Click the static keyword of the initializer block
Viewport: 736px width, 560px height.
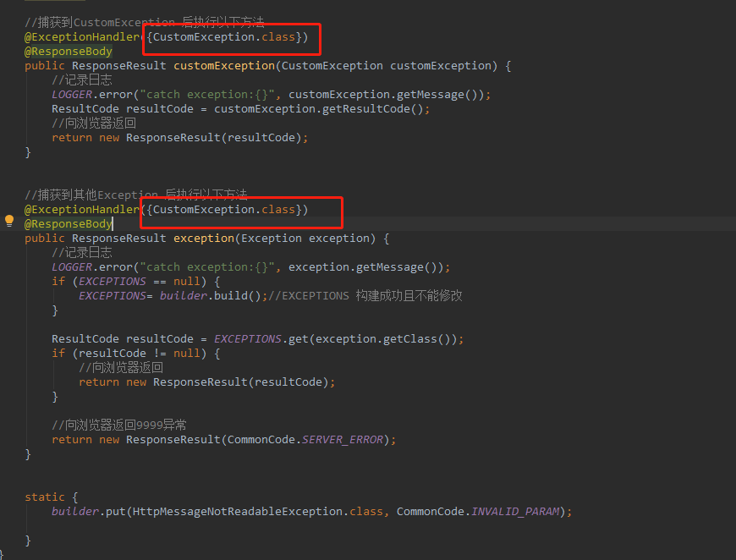click(45, 497)
